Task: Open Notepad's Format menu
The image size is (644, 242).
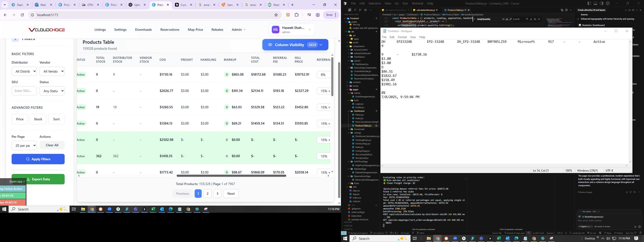Action: [x=402, y=37]
